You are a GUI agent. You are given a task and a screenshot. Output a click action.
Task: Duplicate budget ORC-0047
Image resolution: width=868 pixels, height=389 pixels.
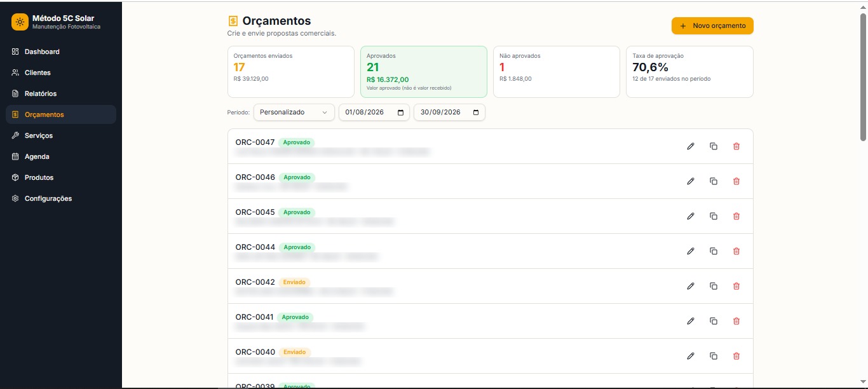[x=714, y=146]
